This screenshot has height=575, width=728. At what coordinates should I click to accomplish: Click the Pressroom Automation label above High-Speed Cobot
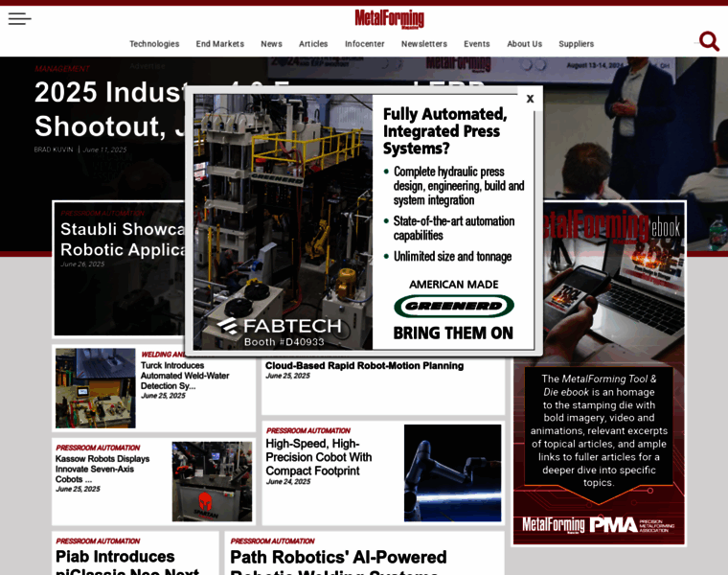click(x=308, y=430)
